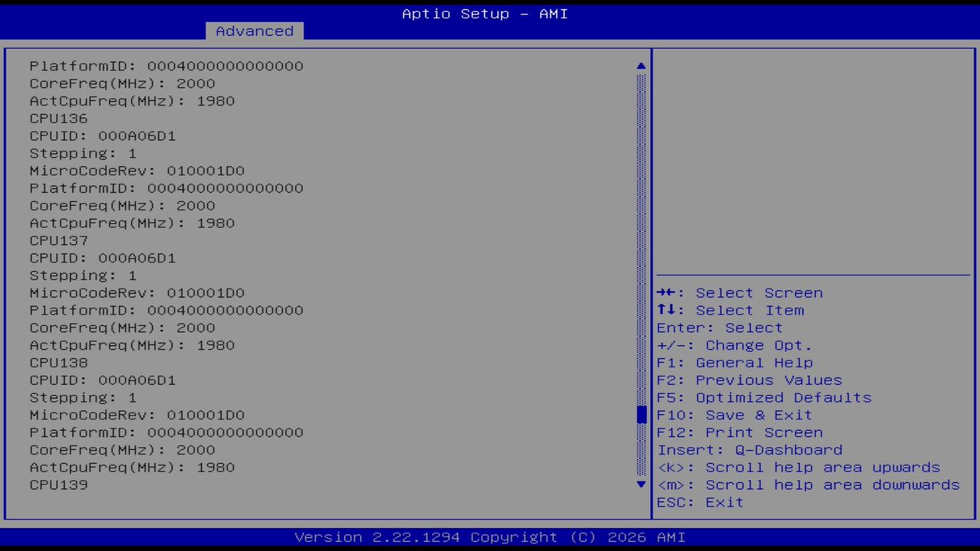Image resolution: width=980 pixels, height=551 pixels.
Task: Select the CPU139 entry
Action: [58, 484]
